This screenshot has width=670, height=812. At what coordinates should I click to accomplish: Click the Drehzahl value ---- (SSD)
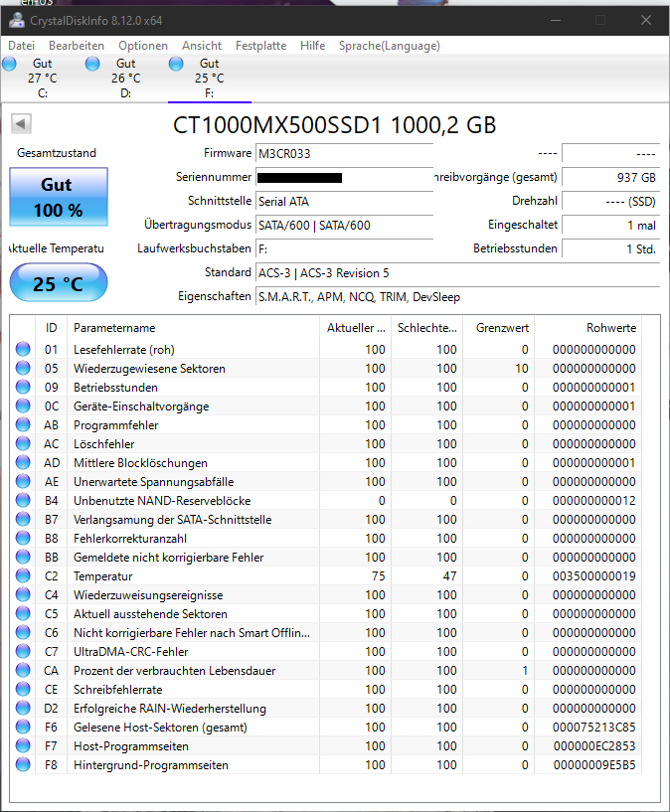click(x=611, y=202)
